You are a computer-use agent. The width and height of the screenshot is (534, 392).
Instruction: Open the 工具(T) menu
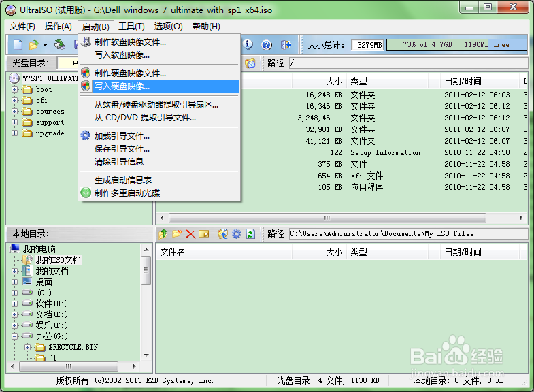pyautogui.click(x=131, y=27)
